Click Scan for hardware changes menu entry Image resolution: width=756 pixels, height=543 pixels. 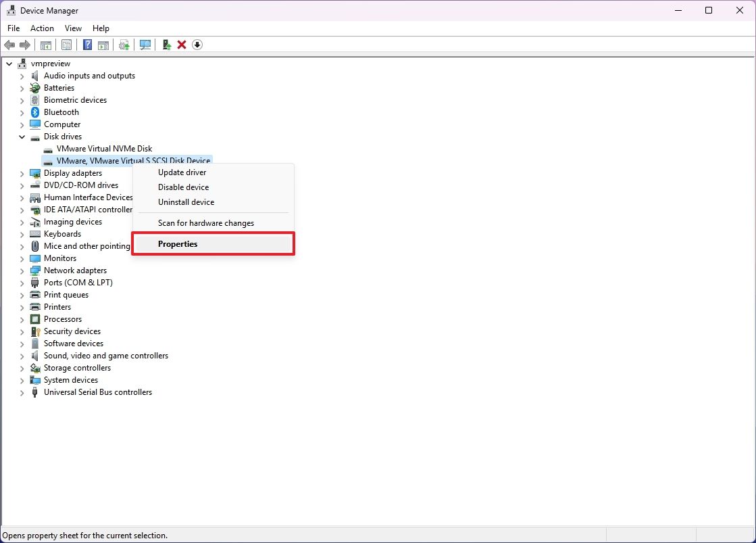point(205,222)
